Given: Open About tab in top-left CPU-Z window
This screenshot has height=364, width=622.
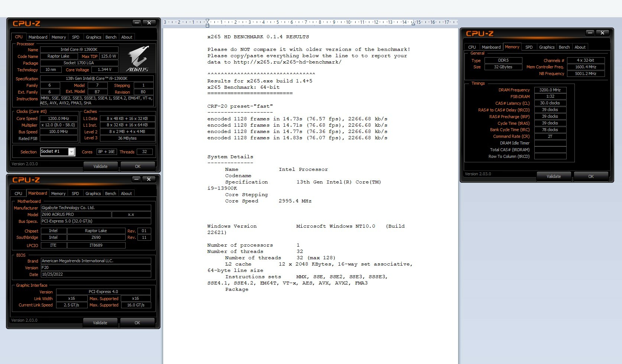Looking at the screenshot, I should (127, 37).
